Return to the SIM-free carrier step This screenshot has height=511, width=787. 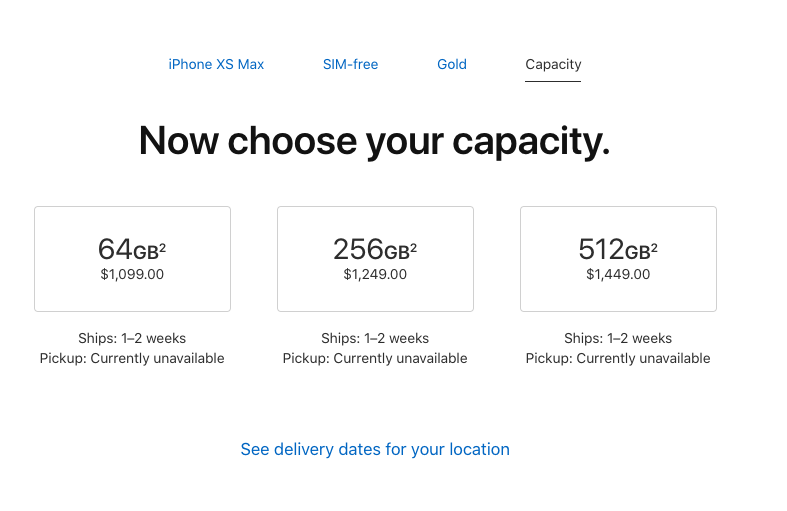point(350,64)
